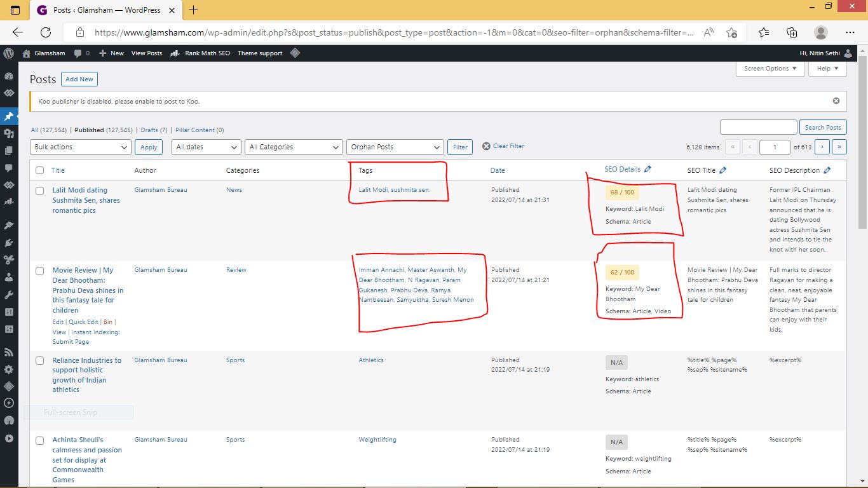Image resolution: width=868 pixels, height=488 pixels.
Task: Select the Lalit Modi dating post checkbox
Action: click(40, 191)
